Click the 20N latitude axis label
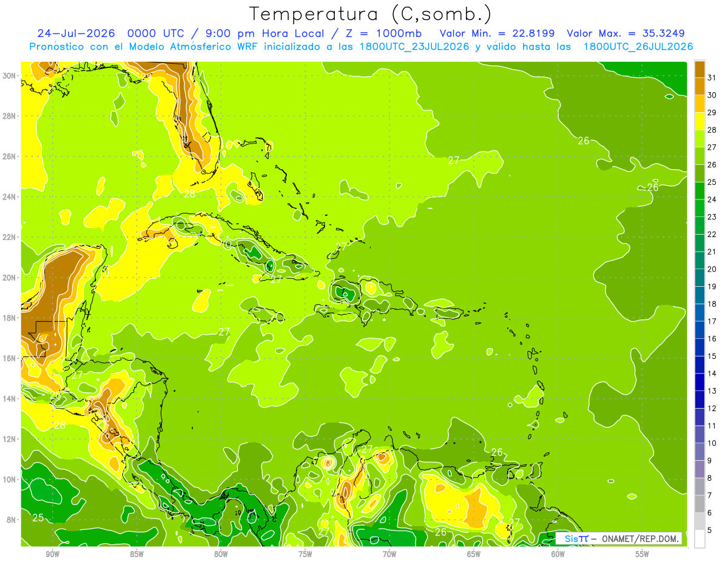 tap(10, 277)
